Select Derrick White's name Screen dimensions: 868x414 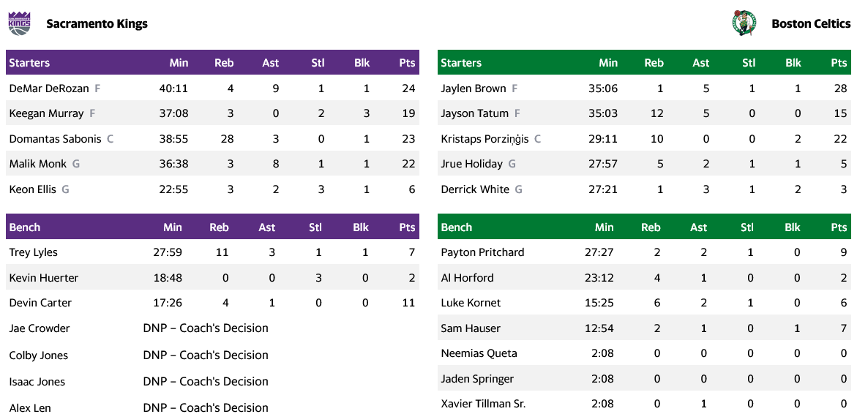pyautogui.click(x=475, y=189)
